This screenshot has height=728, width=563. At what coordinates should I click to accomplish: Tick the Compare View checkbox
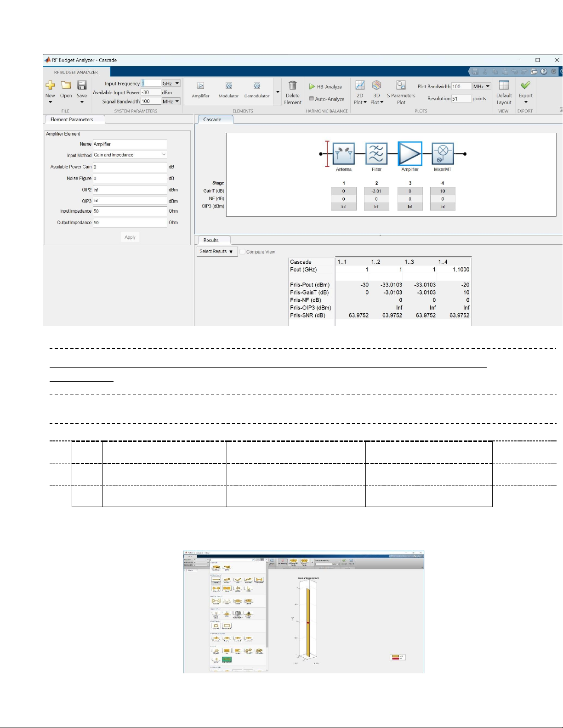(x=242, y=252)
